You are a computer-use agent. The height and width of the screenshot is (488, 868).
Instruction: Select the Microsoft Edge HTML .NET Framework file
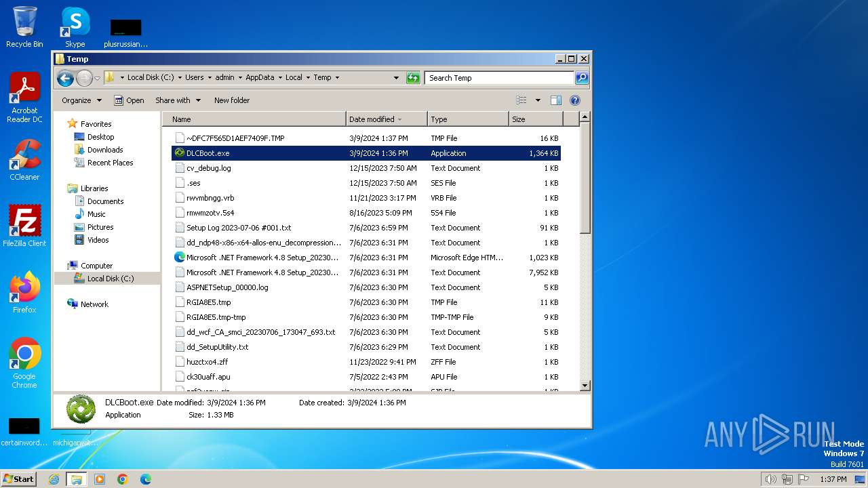[x=366, y=258]
